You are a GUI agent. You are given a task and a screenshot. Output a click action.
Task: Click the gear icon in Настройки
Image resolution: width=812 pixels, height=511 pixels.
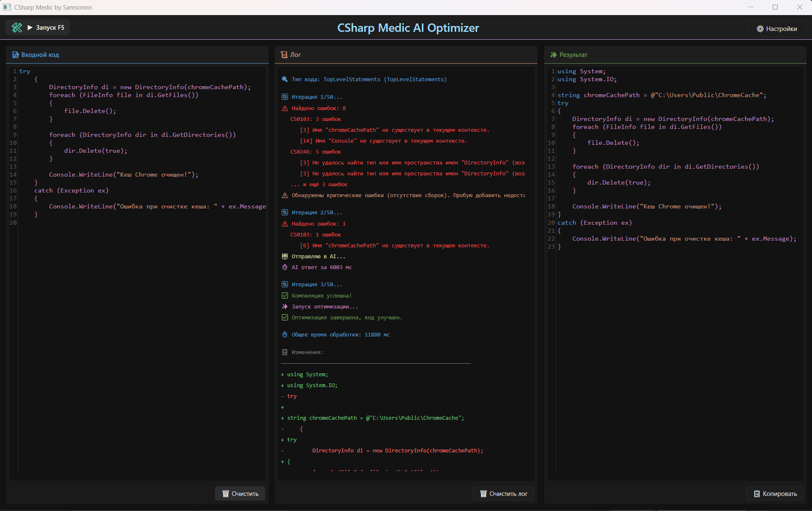click(760, 29)
